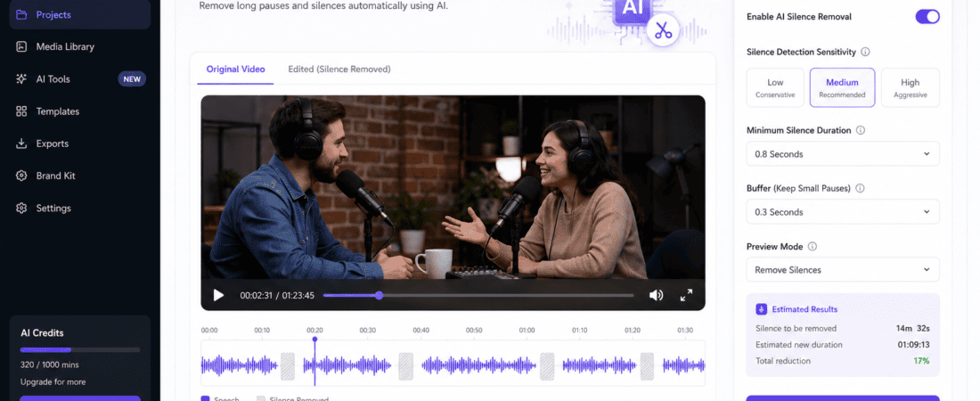The height and width of the screenshot is (401, 980).
Task: Play the video
Action: click(x=218, y=295)
